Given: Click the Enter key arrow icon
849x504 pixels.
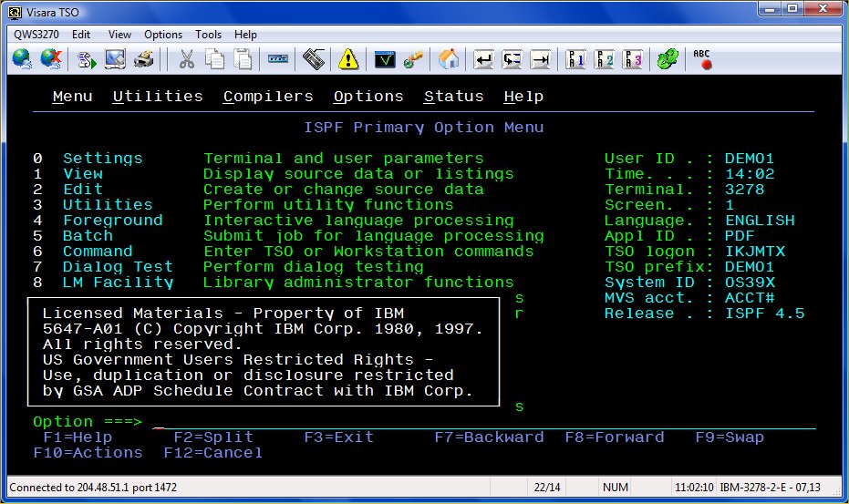Looking at the screenshot, I should tap(483, 59).
